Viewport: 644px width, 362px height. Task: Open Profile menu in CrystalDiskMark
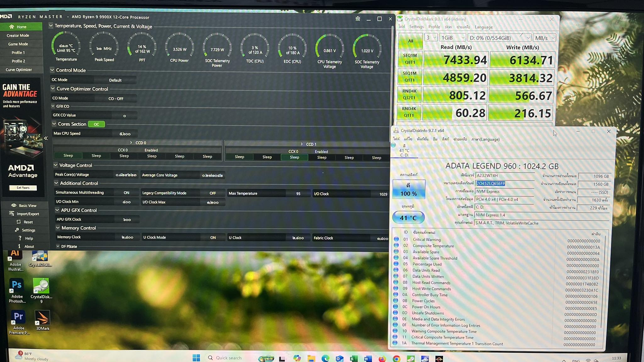click(434, 27)
